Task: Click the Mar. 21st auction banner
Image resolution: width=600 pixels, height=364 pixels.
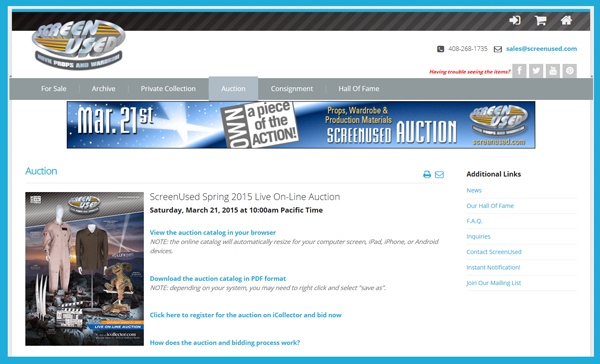Action: [301, 125]
